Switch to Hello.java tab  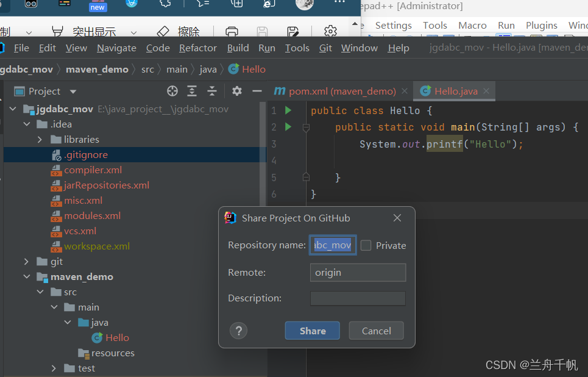pos(454,91)
